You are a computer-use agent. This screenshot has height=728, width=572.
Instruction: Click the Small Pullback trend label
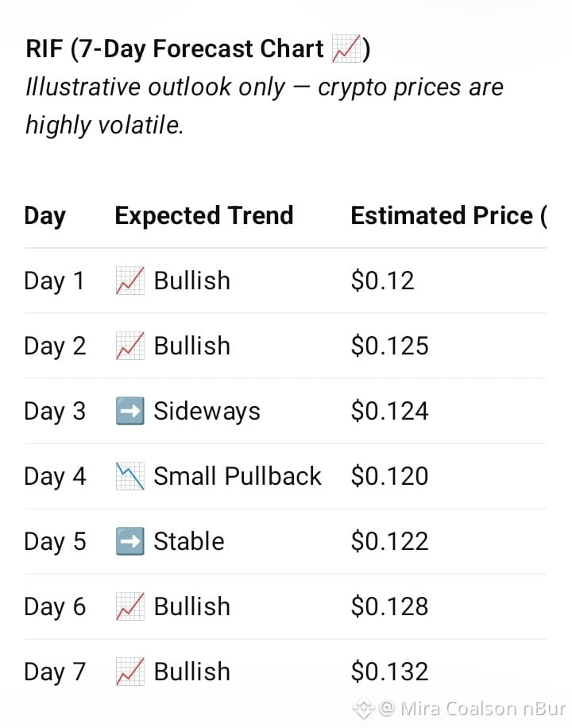coord(238,476)
